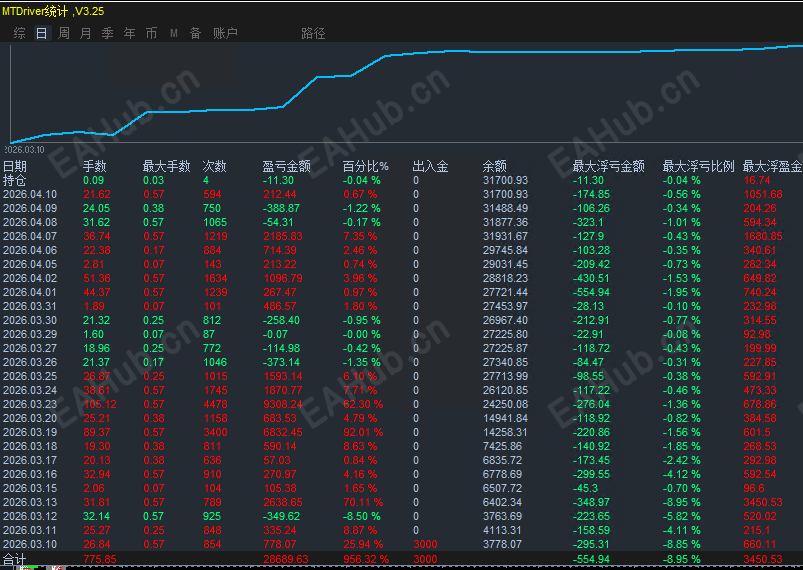This screenshot has height=570, width=803.
Task: Click the 合计 totals row label
Action: [14, 559]
